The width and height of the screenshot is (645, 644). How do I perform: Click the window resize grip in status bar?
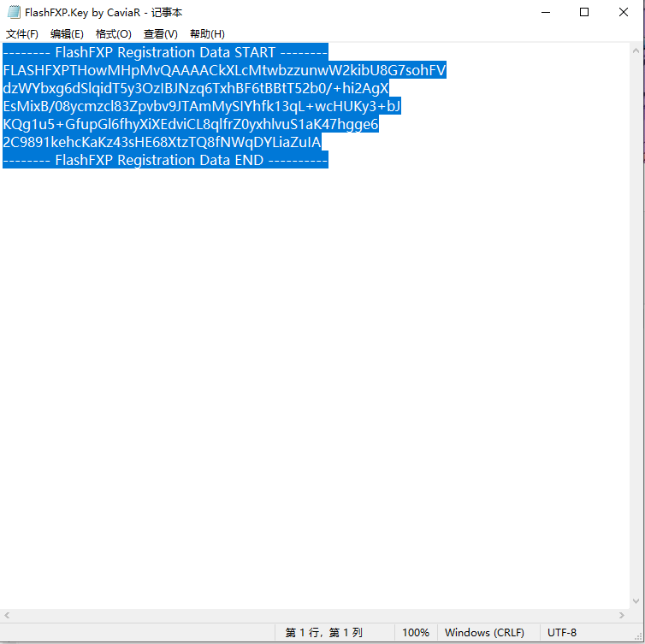638,636
